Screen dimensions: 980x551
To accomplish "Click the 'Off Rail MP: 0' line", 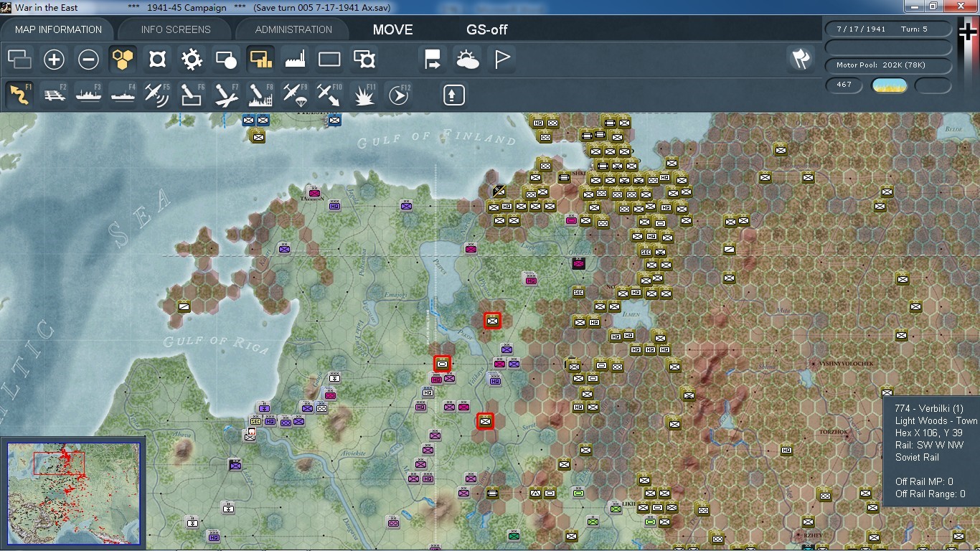I will coord(924,481).
